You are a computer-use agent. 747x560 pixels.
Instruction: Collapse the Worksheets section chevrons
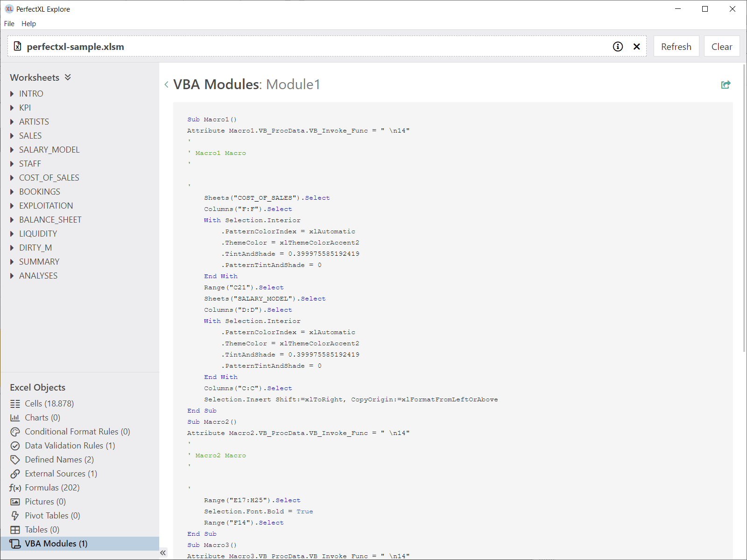68,77
